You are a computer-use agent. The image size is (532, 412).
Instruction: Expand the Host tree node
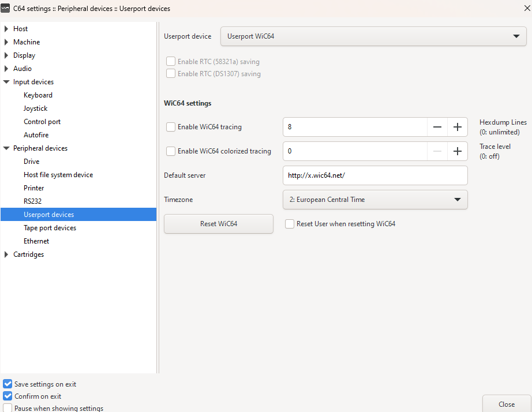[x=6, y=29]
